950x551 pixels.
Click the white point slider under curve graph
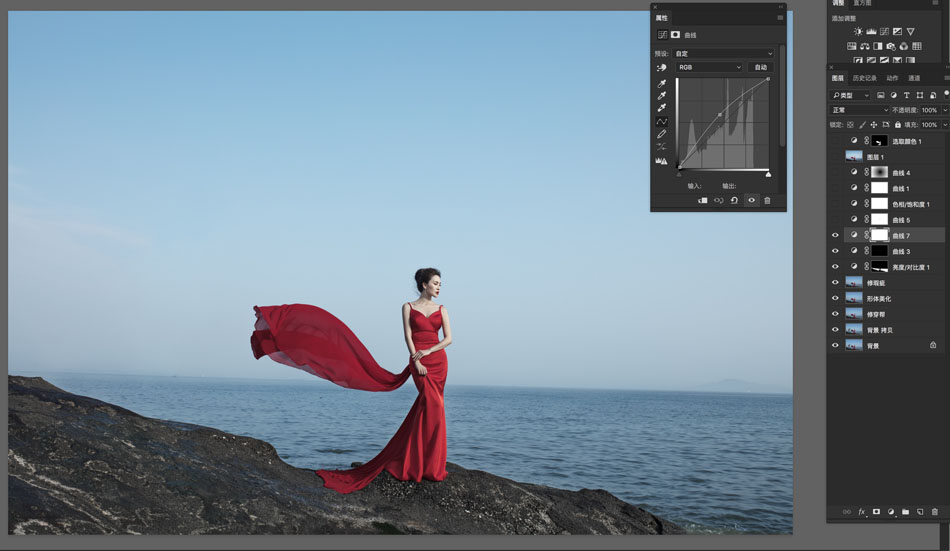coord(768,175)
